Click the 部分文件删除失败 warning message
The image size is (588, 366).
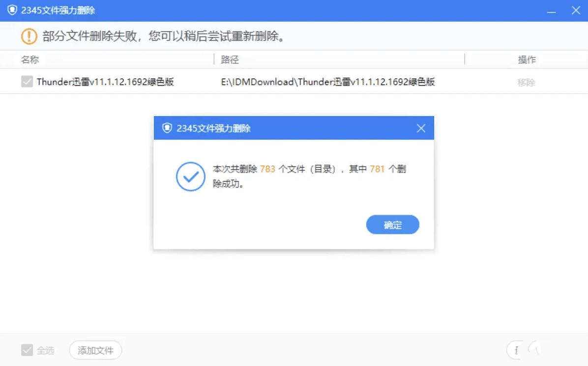[164, 36]
